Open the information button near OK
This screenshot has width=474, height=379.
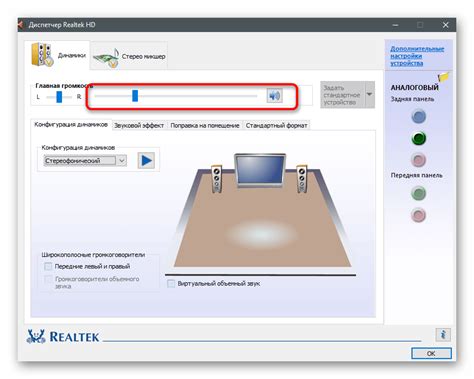(x=443, y=334)
